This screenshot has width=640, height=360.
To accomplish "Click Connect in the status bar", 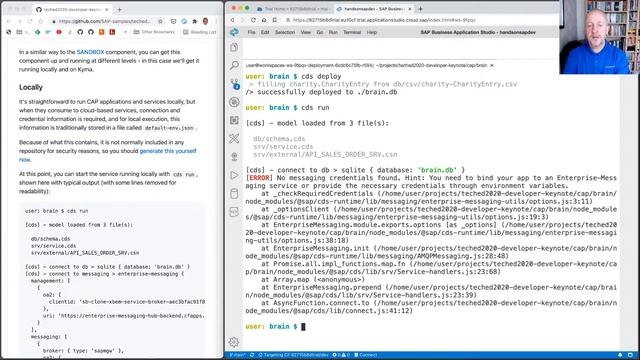I will tap(366, 355).
